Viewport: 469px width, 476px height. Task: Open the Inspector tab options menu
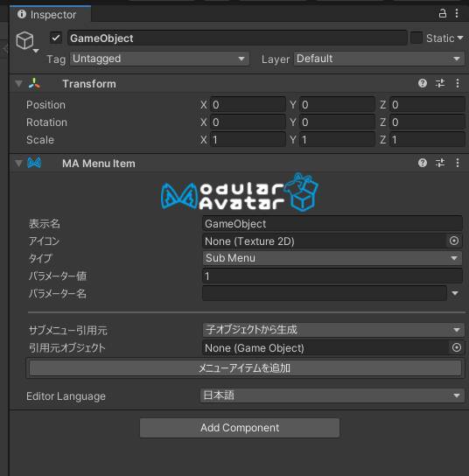(457, 14)
